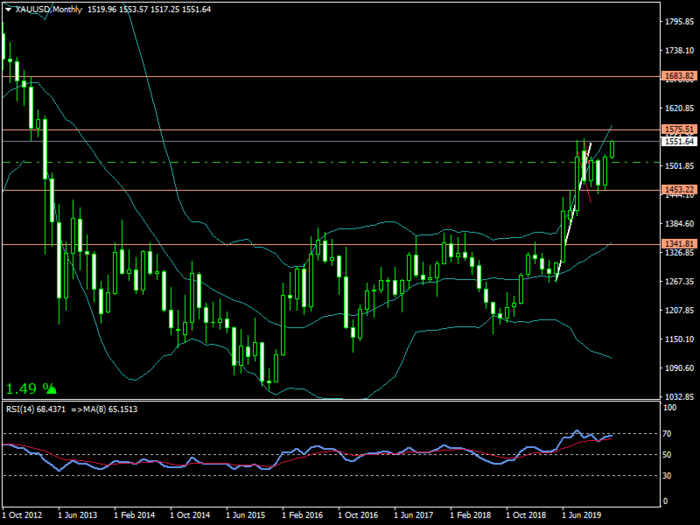Click the triangle icon before XAUUSD,Monthly

click(x=7, y=8)
